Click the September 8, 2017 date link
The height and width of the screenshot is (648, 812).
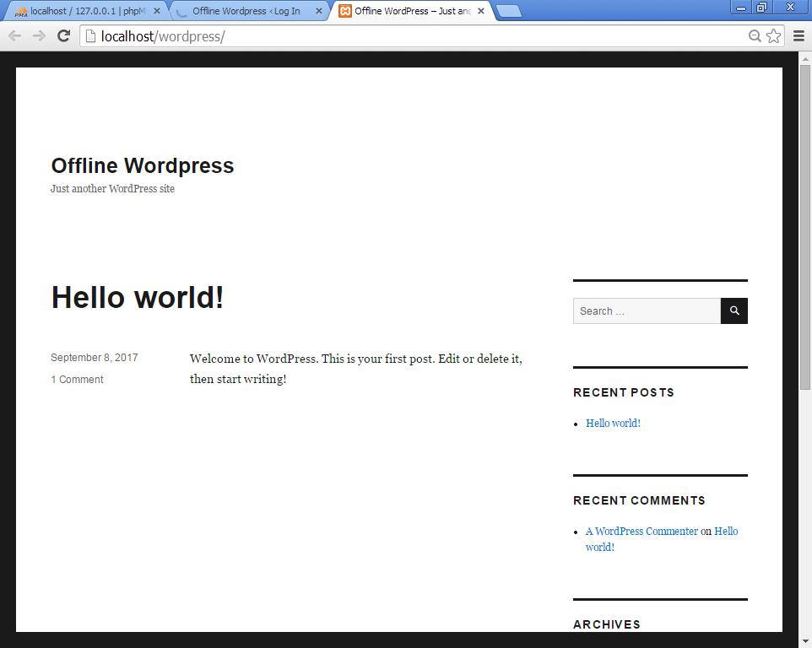95,358
